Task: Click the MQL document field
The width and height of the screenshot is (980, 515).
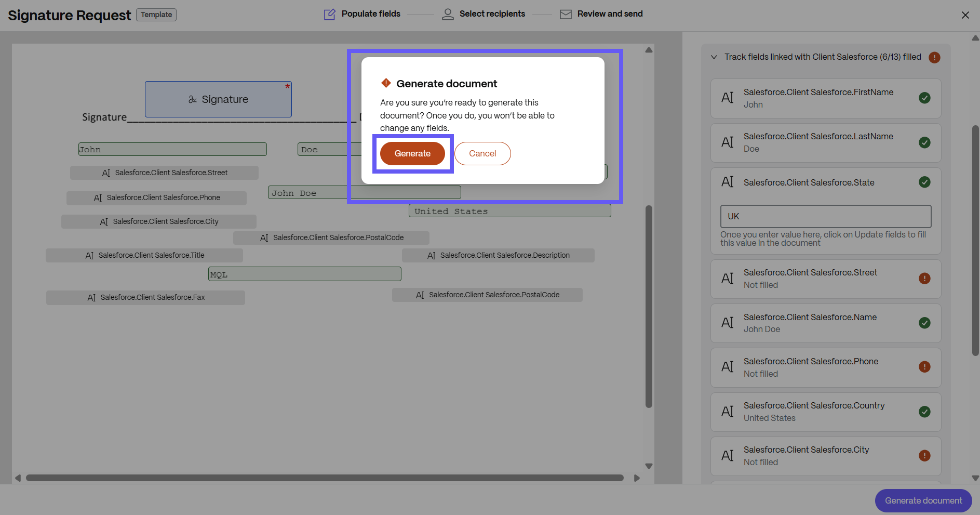Action: click(x=305, y=274)
